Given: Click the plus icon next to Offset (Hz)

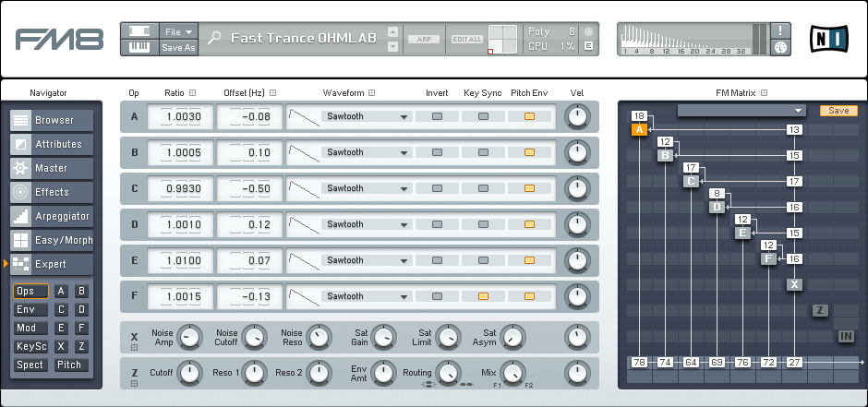Looking at the screenshot, I should point(273,93).
